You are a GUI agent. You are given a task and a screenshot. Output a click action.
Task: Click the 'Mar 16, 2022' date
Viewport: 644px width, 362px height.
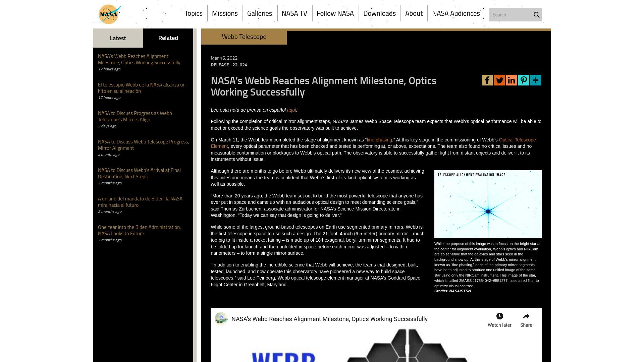(224, 58)
